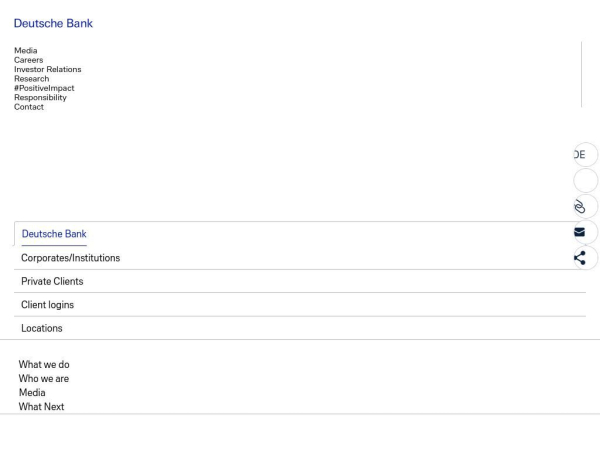Viewport: 600px width, 450px height.
Task: Go to the Careers page
Action: coord(29,60)
